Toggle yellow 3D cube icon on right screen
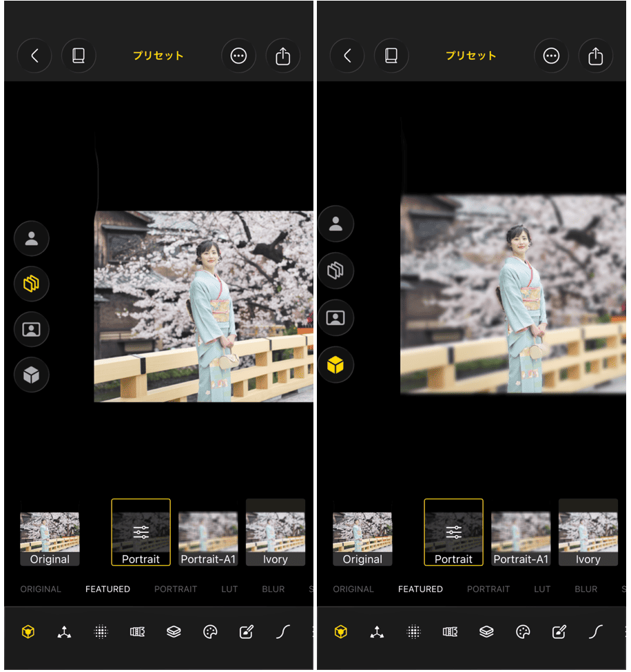Screen dimensions: 631x672 pyautogui.click(x=335, y=365)
